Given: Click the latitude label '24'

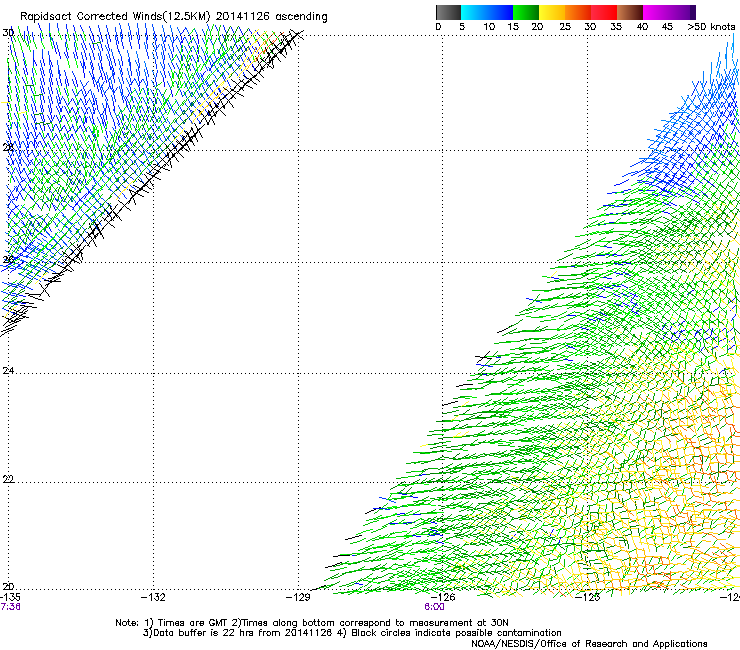Looking at the screenshot, I should coord(8,371).
